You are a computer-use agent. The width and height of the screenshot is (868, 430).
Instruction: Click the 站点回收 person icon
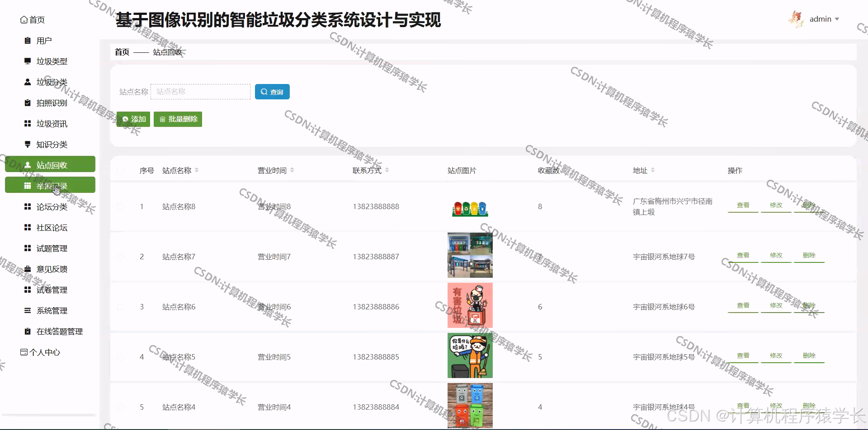click(28, 165)
